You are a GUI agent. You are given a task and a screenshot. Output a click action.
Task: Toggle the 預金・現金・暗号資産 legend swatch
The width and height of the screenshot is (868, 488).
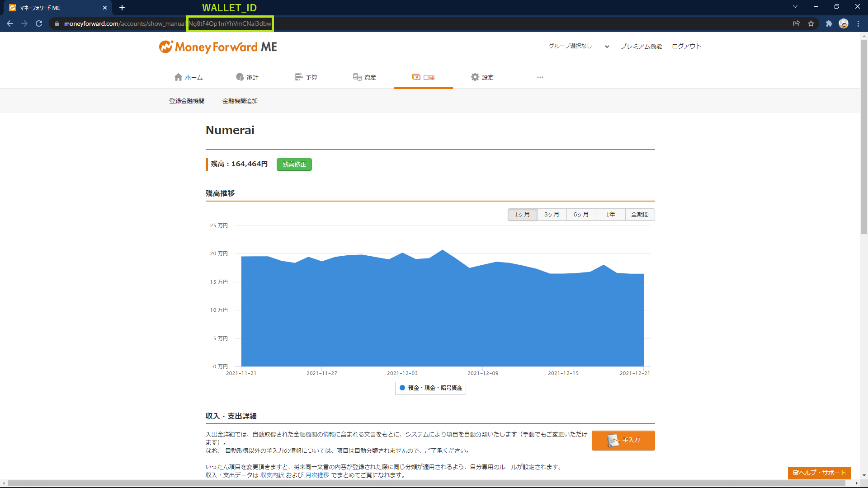coord(402,388)
